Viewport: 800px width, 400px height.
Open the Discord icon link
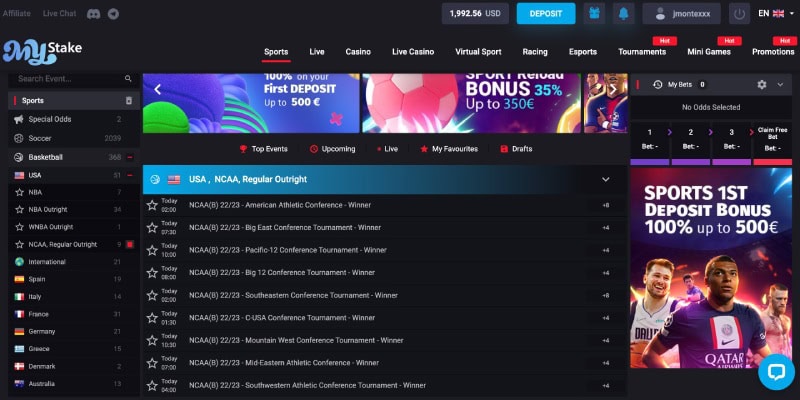(93, 14)
